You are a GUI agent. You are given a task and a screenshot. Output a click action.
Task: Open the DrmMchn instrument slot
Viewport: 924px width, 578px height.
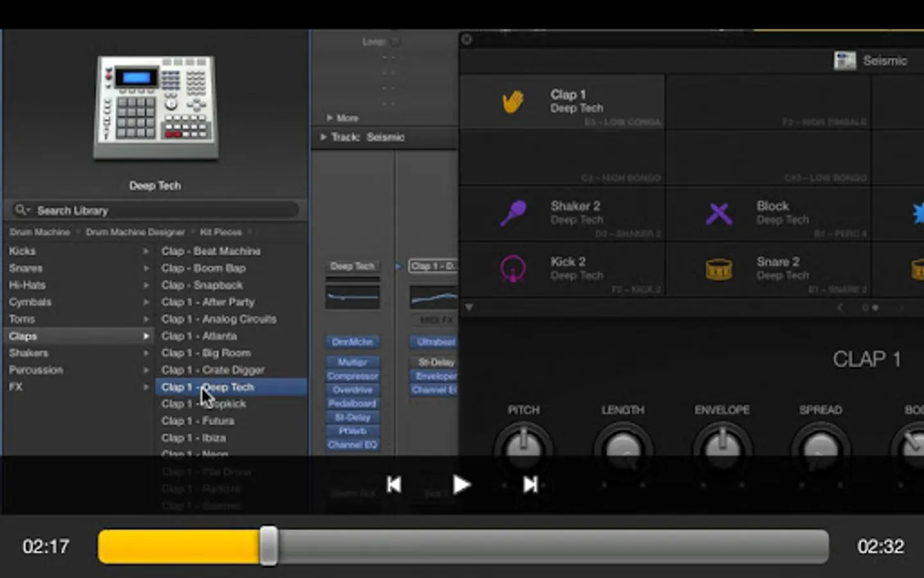352,342
